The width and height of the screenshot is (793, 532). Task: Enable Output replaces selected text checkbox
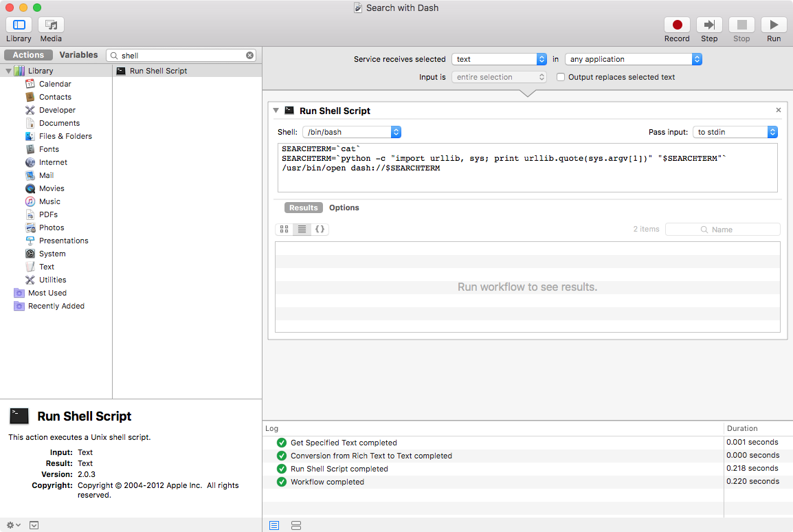pos(560,78)
